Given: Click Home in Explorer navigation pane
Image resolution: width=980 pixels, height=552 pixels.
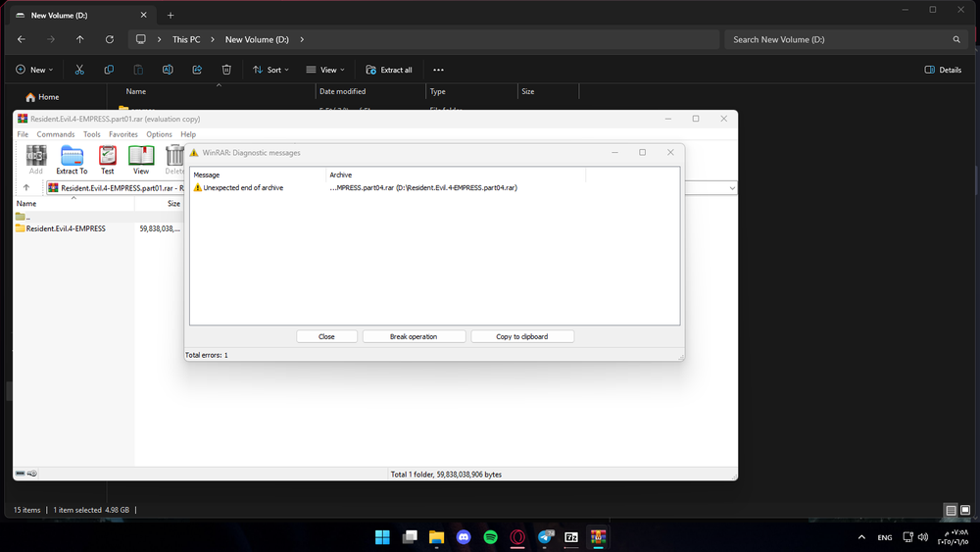Looking at the screenshot, I should (42, 97).
